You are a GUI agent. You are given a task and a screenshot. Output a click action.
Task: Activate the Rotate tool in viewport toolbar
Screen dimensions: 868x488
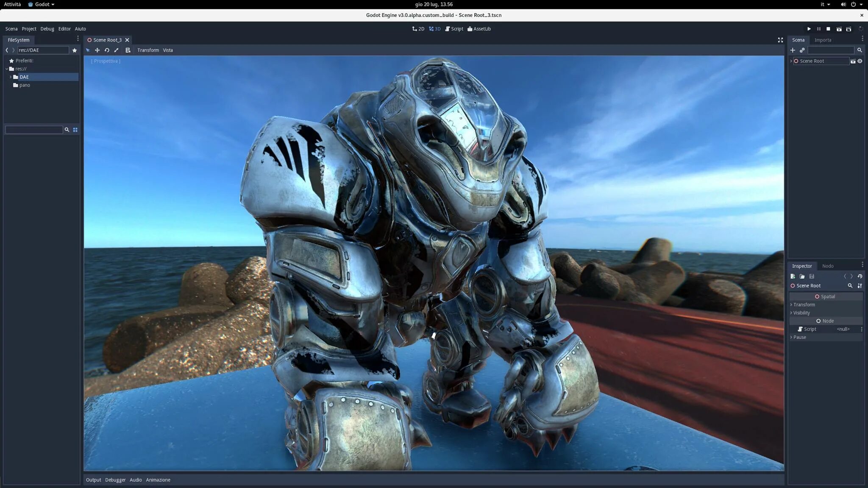(107, 50)
